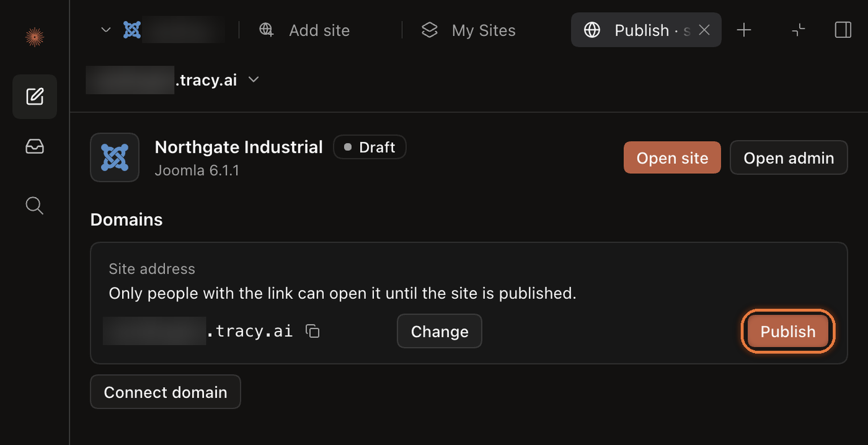Click the collapse arrows icon in the top bar
The height and width of the screenshot is (445, 868).
(x=799, y=30)
